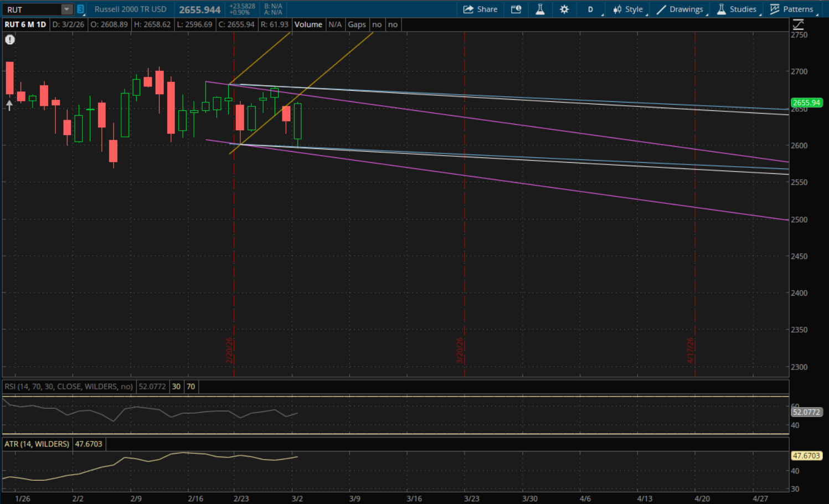The image size is (829, 504).
Task: Expand the Drawings menu
Action: 680,9
